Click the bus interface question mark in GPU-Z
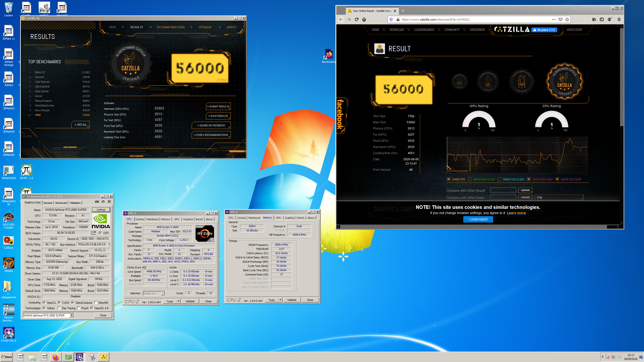 (x=109, y=244)
